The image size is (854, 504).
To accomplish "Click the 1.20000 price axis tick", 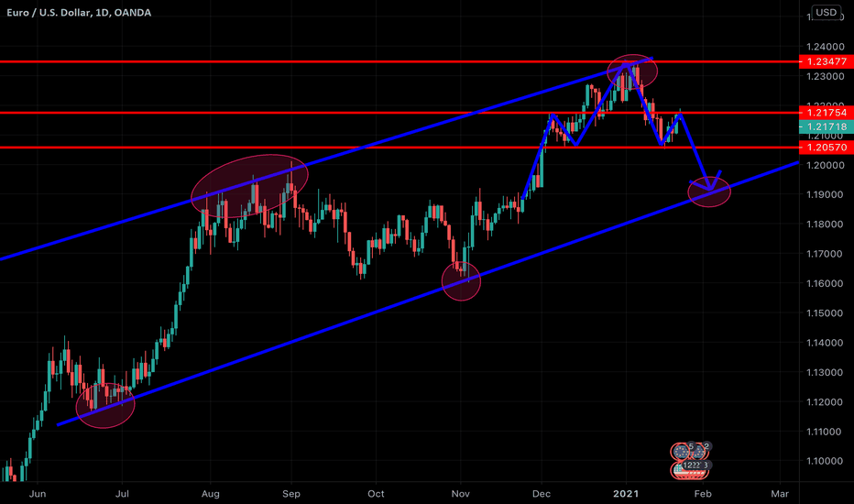I will click(x=826, y=165).
